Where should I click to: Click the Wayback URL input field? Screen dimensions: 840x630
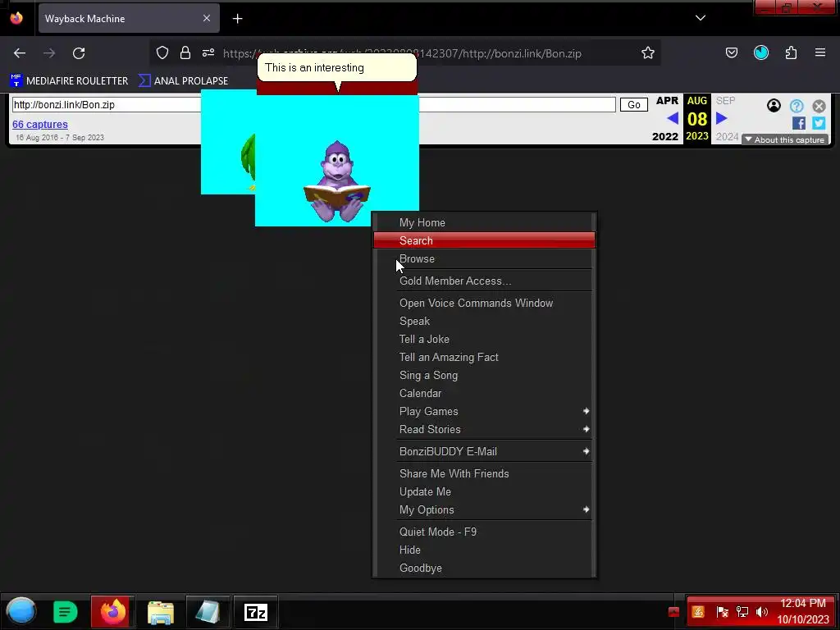point(314,104)
